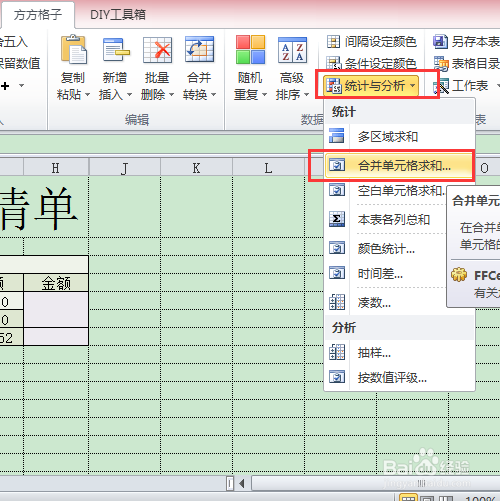Click the 间隔设定颜色 button

[x=372, y=42]
